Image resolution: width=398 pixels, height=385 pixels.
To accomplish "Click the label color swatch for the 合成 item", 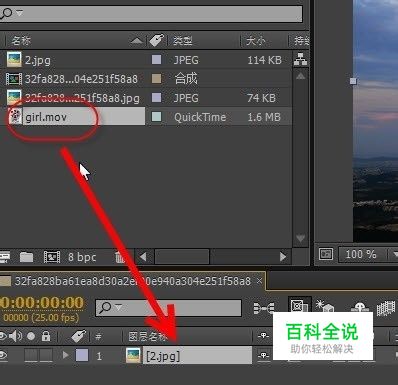I will pos(156,79).
